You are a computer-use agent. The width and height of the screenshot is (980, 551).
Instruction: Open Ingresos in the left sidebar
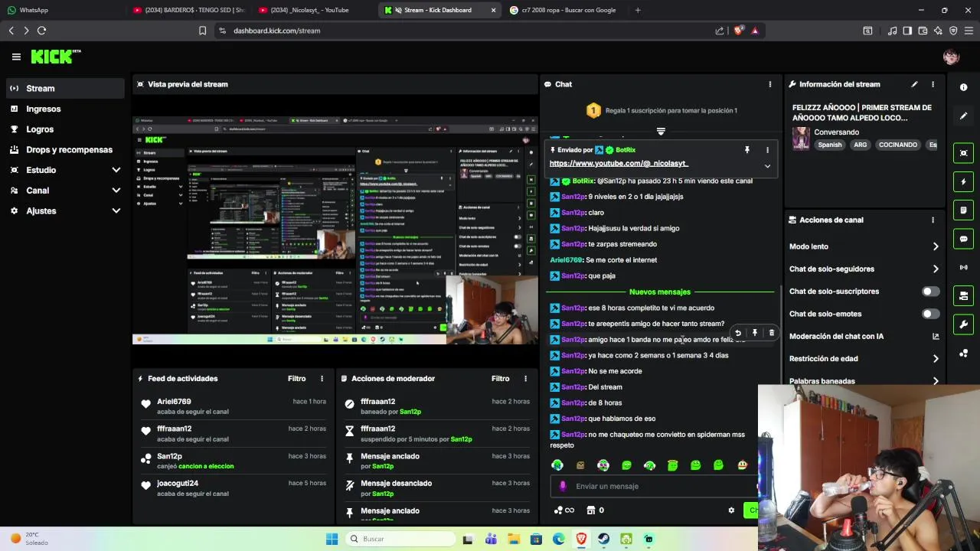click(64, 109)
